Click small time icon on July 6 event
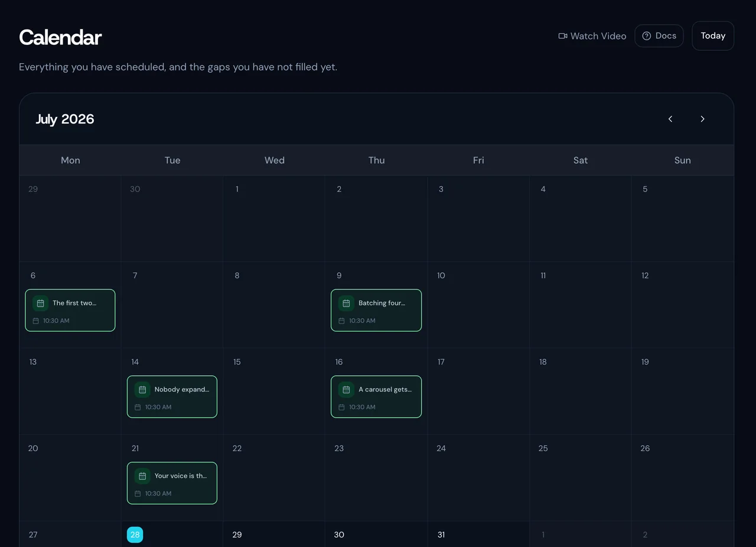This screenshot has width=756, height=547. click(x=35, y=321)
